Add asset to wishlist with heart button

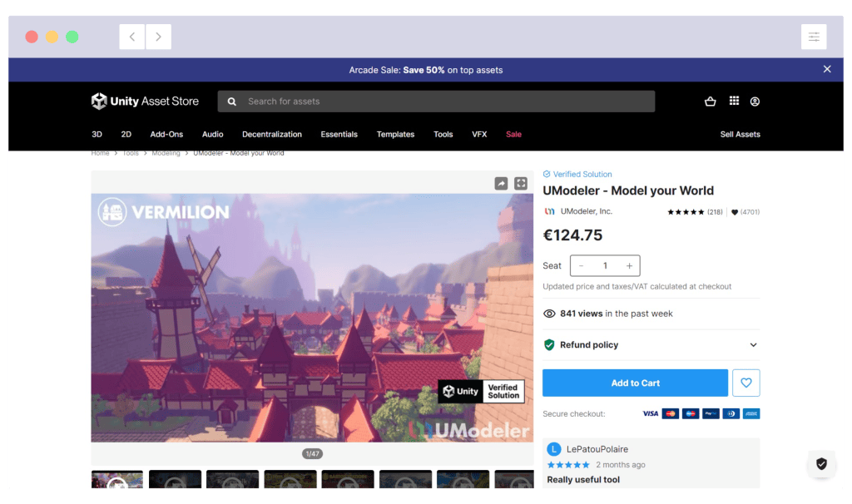[x=745, y=383]
